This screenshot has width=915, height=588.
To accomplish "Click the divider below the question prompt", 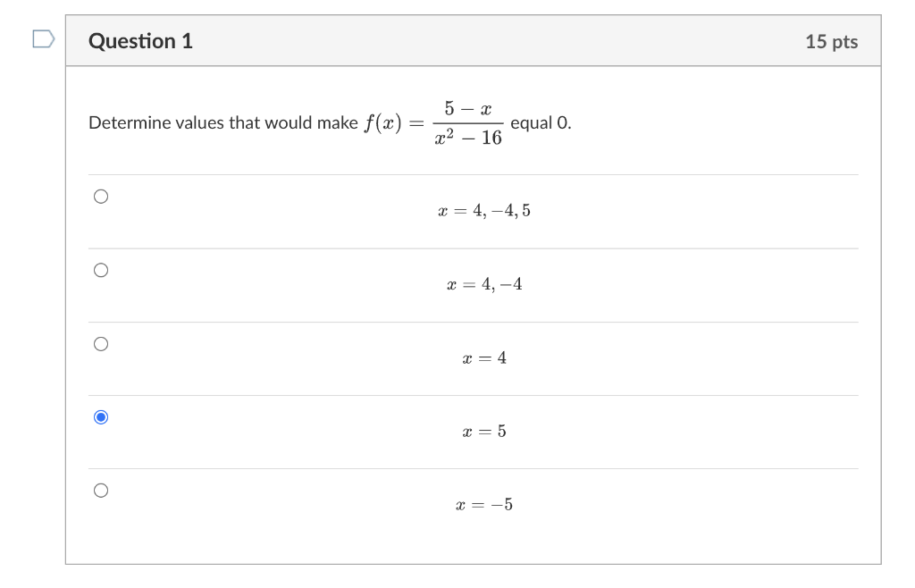I will pyautogui.click(x=474, y=172).
